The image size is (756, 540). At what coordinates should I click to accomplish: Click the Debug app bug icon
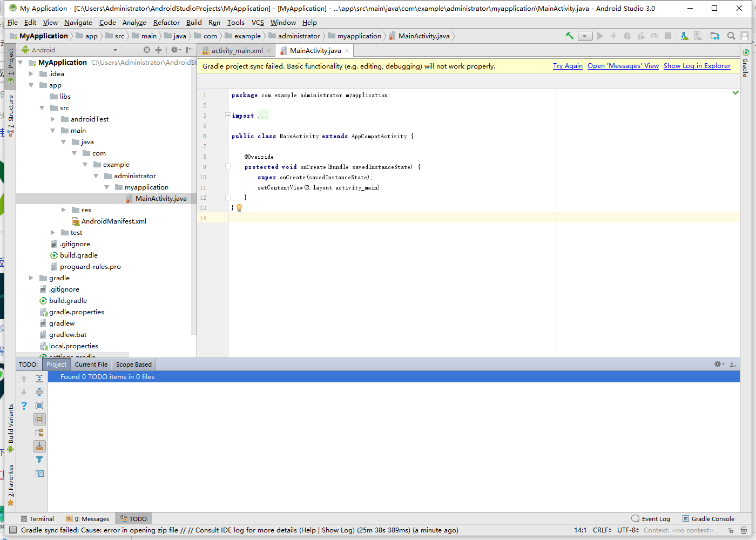pyautogui.click(x=627, y=36)
